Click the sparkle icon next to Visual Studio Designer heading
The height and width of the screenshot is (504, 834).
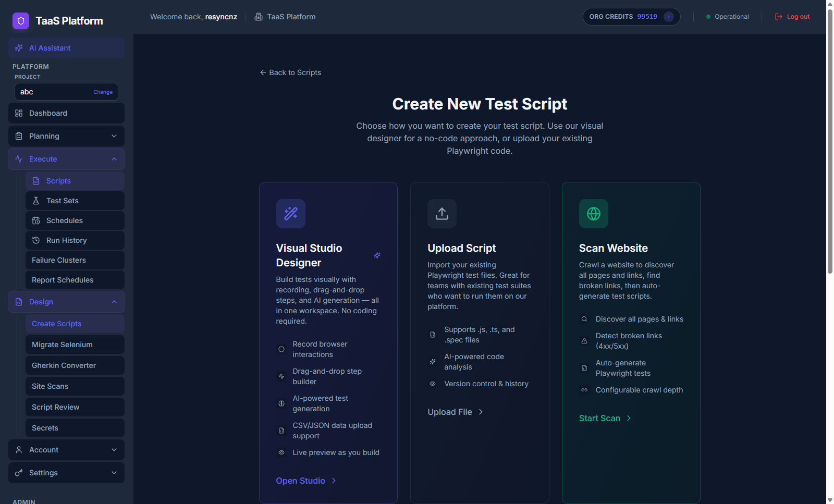pyautogui.click(x=377, y=255)
